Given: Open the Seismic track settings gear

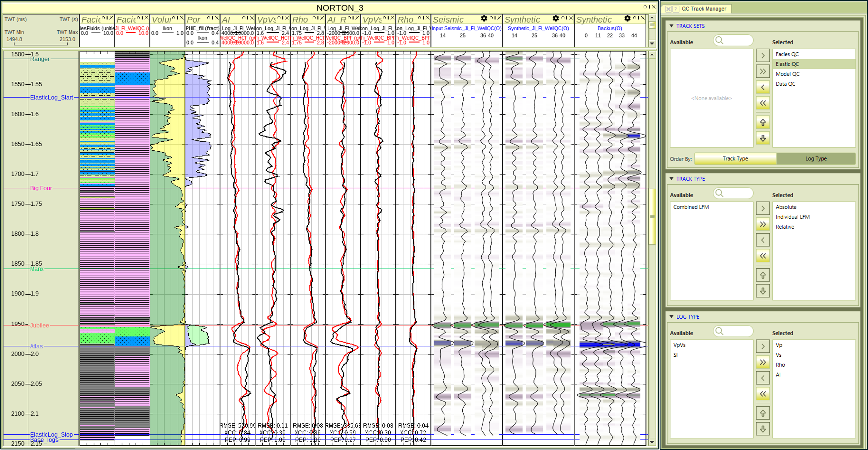Looking at the screenshot, I should [484, 18].
